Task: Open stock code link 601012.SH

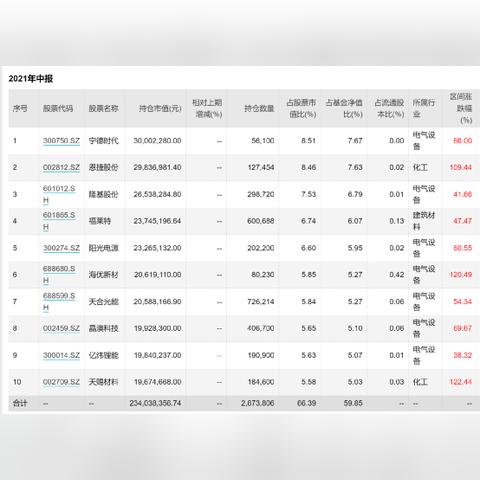Action: 59,194
